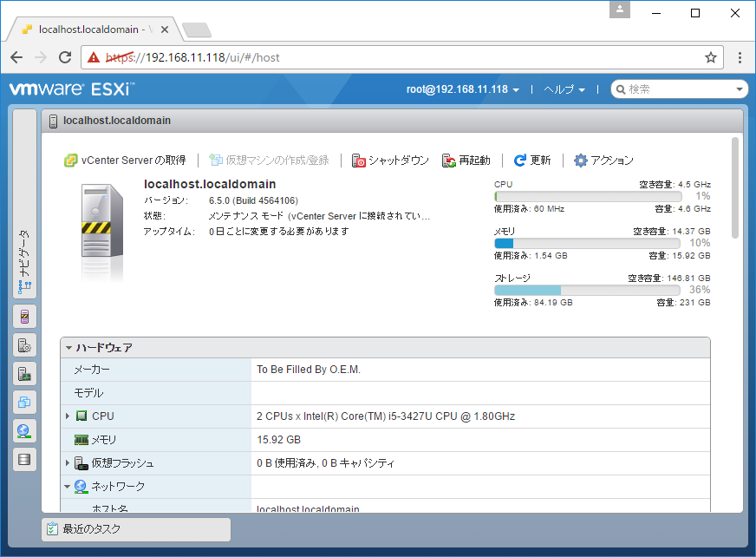Click the モデル row label

coord(88,393)
